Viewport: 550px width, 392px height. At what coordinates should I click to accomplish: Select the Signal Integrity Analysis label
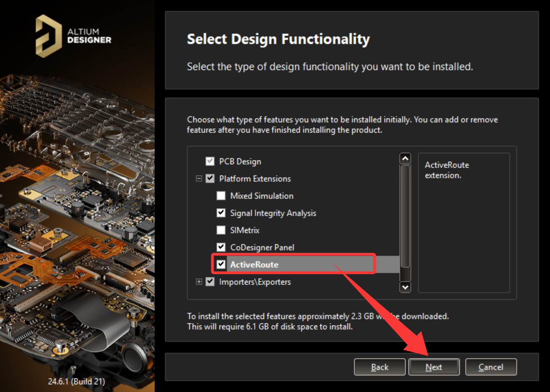coord(273,213)
